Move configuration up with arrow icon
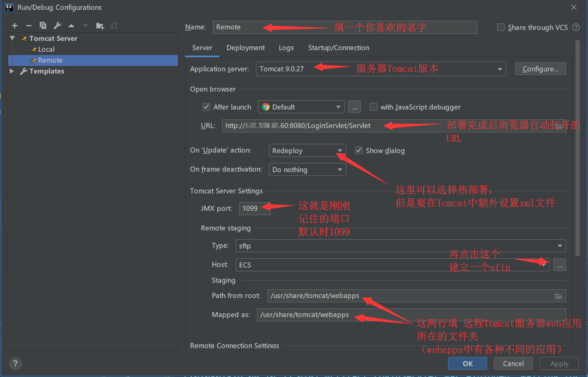Viewport: 588px width, 377px height. point(71,26)
